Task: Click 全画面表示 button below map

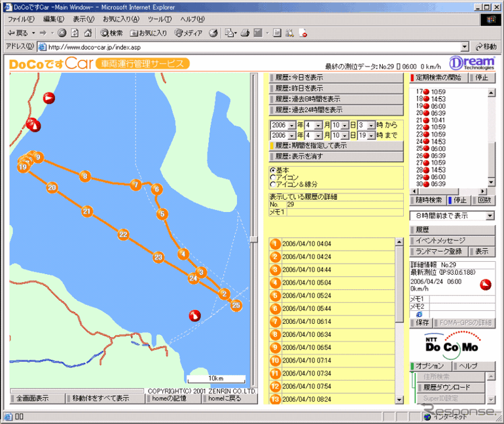Action: click(x=37, y=398)
